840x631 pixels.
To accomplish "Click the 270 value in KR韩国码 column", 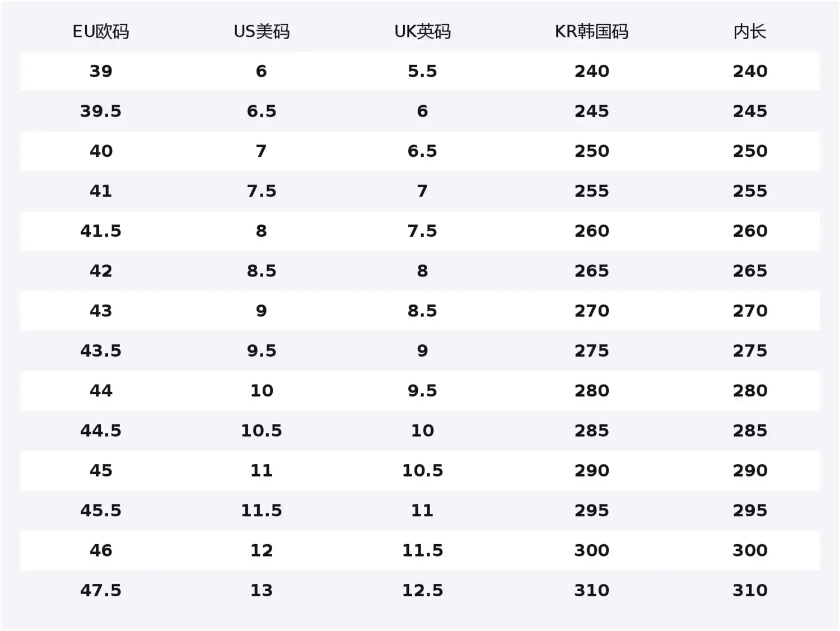I will (x=591, y=311).
